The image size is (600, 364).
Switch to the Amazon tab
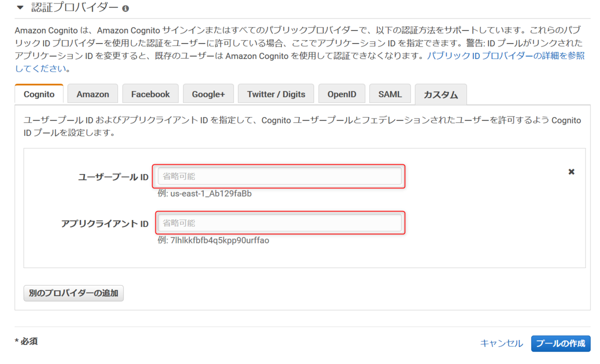[x=92, y=94]
